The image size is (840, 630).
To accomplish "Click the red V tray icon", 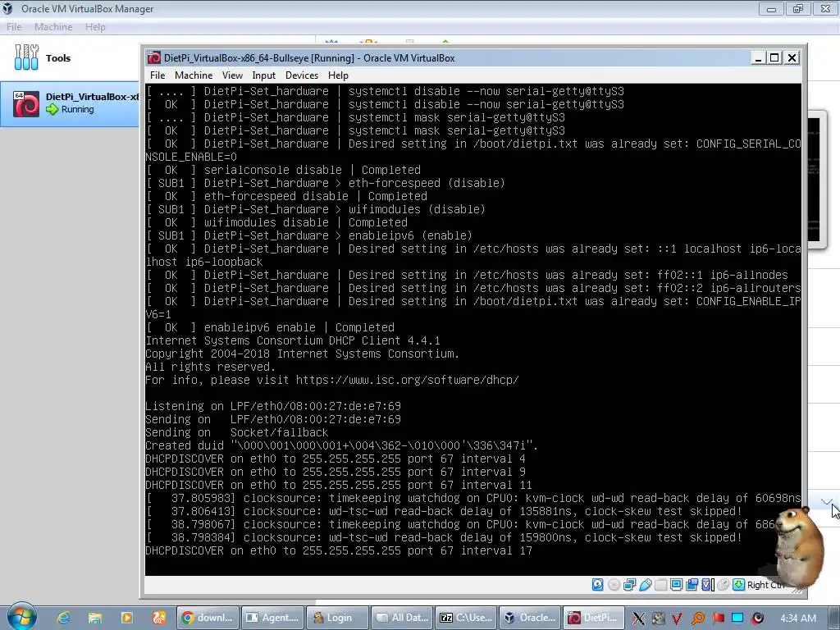I will [x=677, y=619].
